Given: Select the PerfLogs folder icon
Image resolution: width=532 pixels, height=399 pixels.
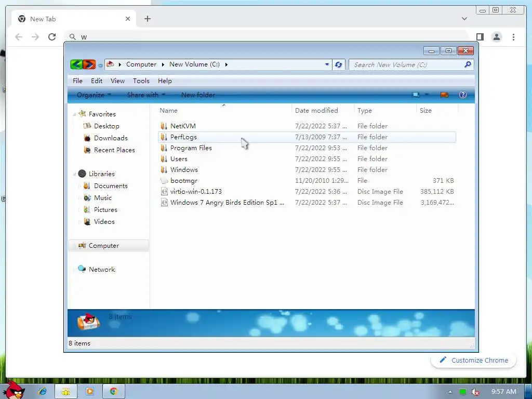Looking at the screenshot, I should [164, 137].
